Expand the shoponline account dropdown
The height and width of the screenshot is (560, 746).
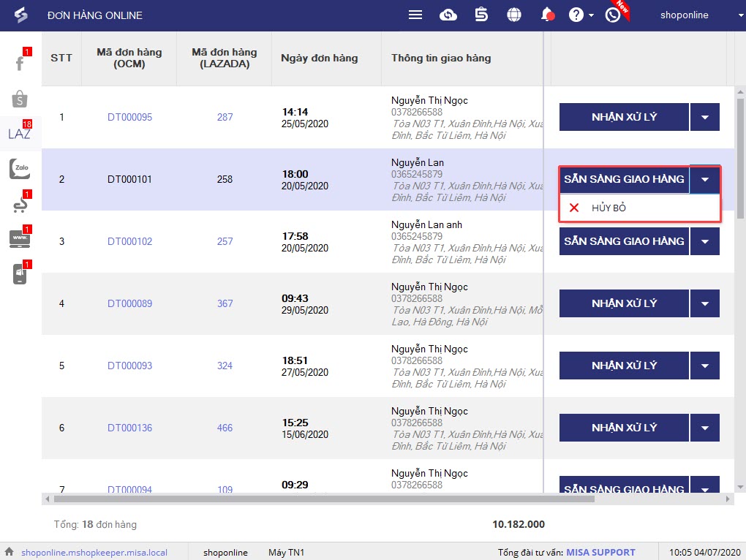pyautogui.click(x=732, y=15)
